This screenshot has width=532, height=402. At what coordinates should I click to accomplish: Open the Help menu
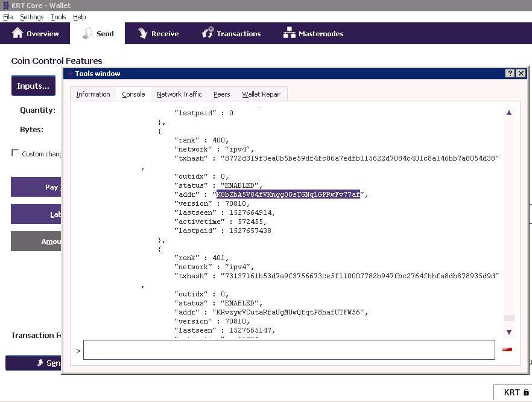[80, 17]
